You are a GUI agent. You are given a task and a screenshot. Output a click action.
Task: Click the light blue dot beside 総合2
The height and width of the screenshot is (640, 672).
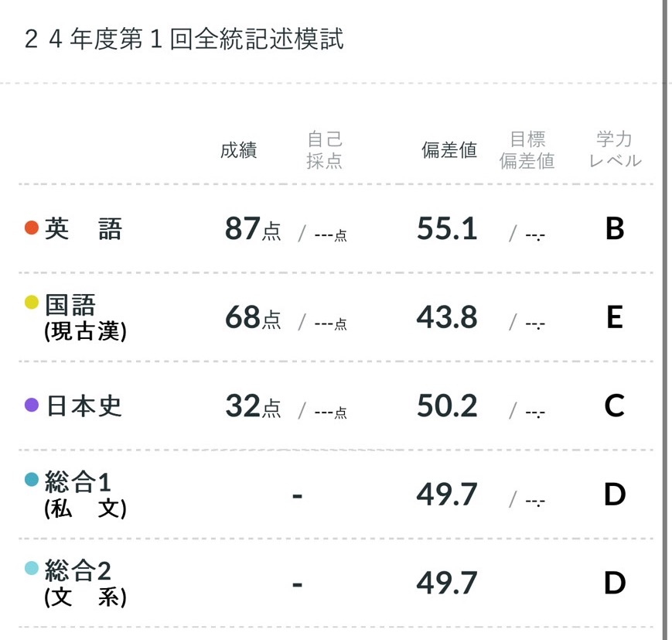point(32,568)
